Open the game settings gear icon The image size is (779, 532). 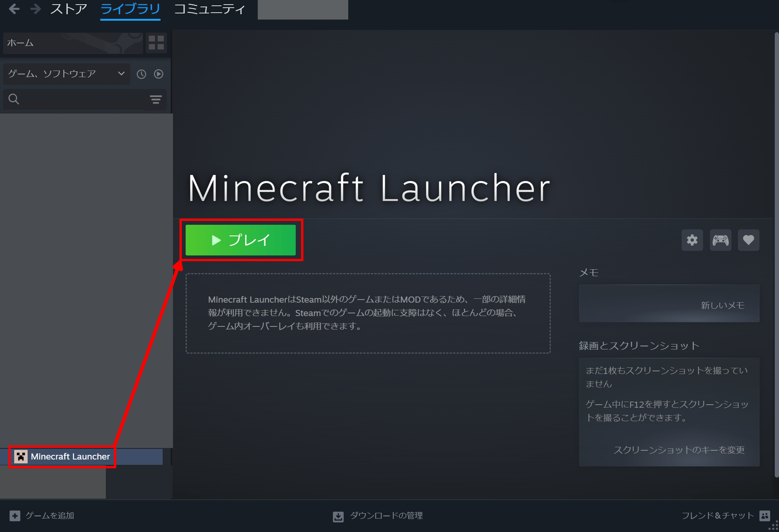pyautogui.click(x=692, y=240)
